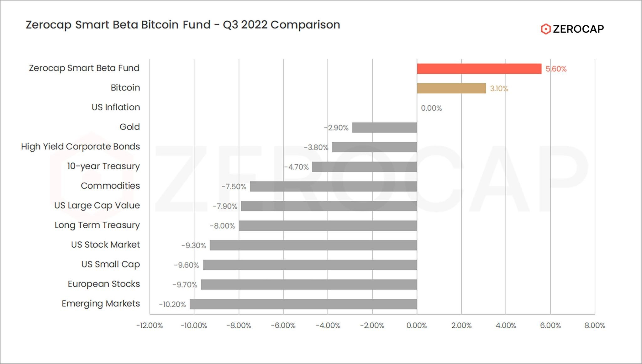Click the 10-year Treasury bar
The width and height of the screenshot is (642, 364).
click(364, 167)
